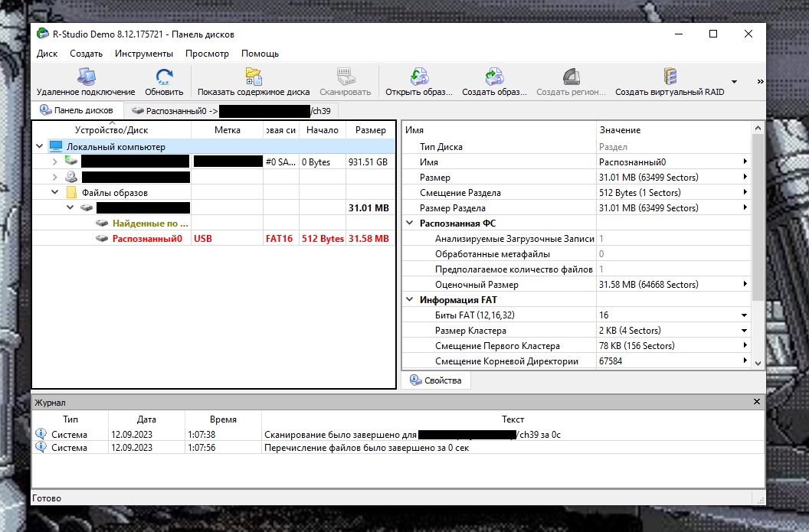Click the Свойства tab icon
The image size is (809, 532).
(x=415, y=380)
